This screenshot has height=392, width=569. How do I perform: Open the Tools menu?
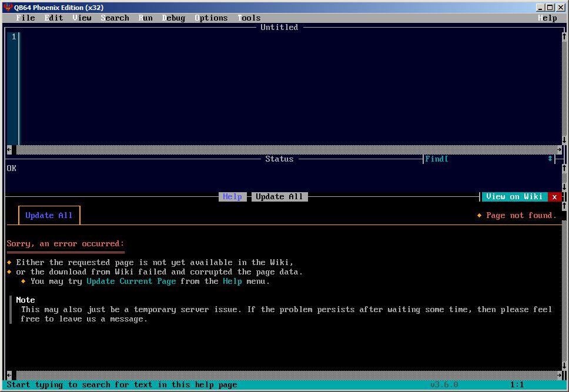249,18
